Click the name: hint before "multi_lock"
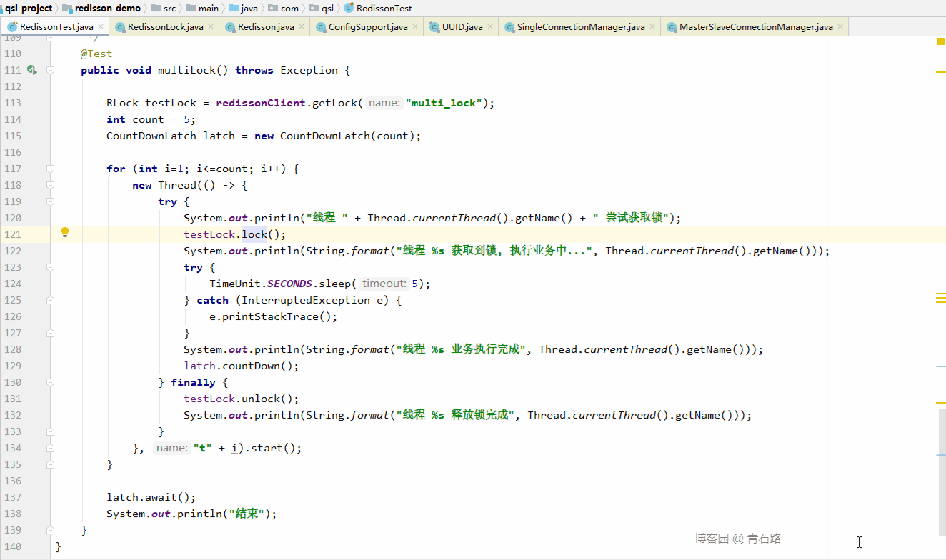This screenshot has width=946, height=560. 384,103
